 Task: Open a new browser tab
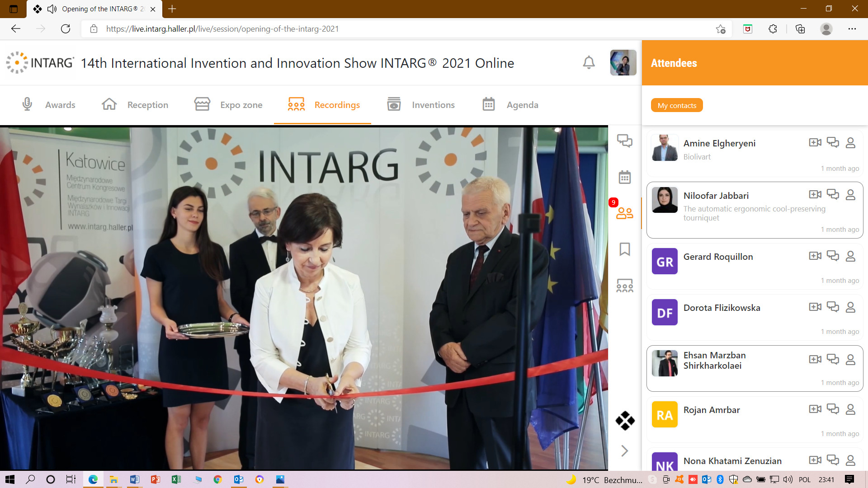(172, 9)
